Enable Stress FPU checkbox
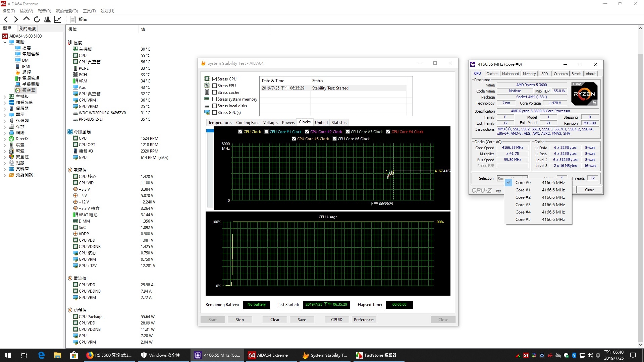The width and height of the screenshot is (644, 362). (x=215, y=86)
